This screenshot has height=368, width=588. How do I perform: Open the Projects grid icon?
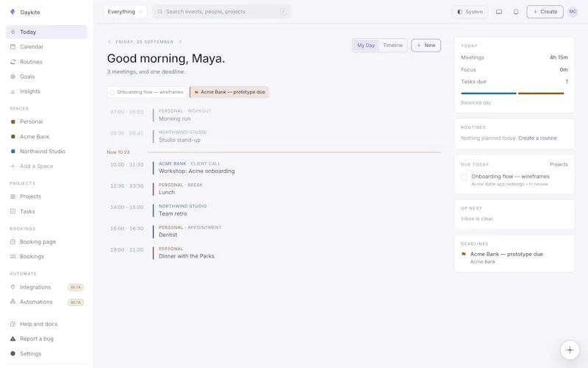pyautogui.click(x=12, y=197)
